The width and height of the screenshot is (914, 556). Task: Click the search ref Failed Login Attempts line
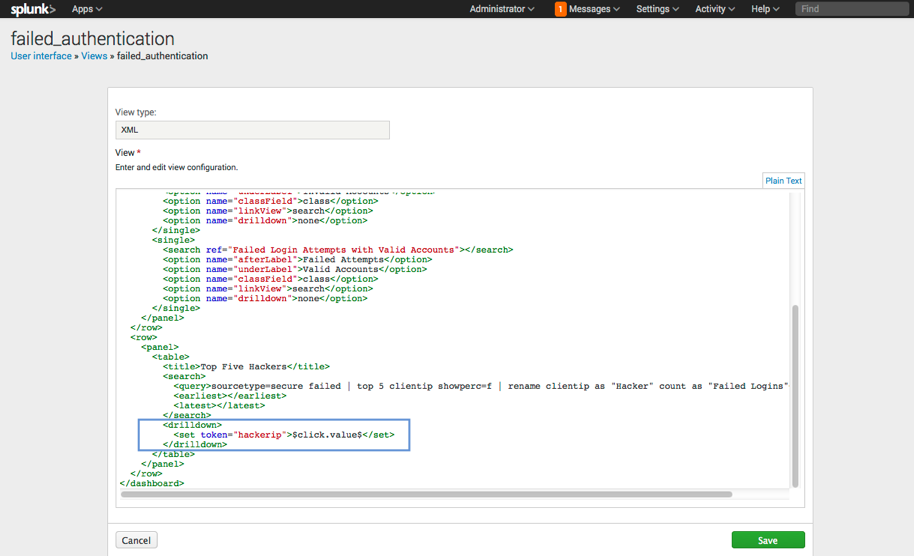click(x=338, y=249)
